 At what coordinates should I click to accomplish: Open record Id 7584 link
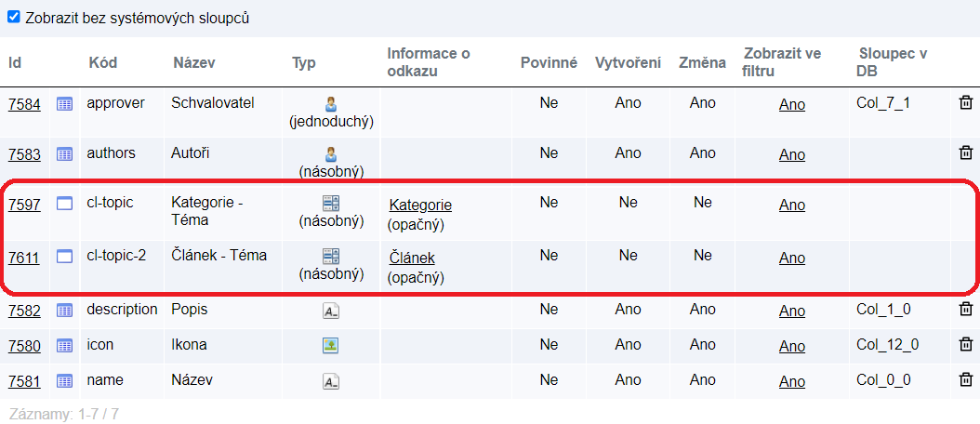tap(24, 104)
